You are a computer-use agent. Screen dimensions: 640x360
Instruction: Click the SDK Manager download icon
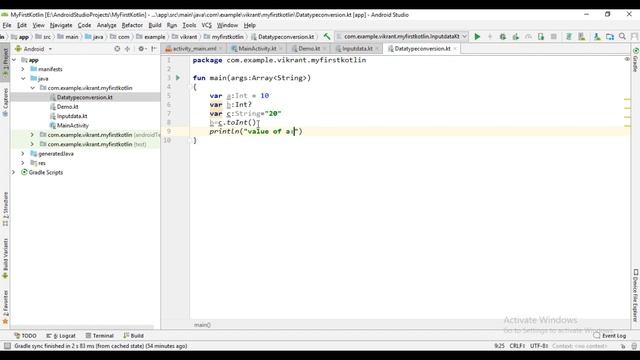[x=597, y=37]
